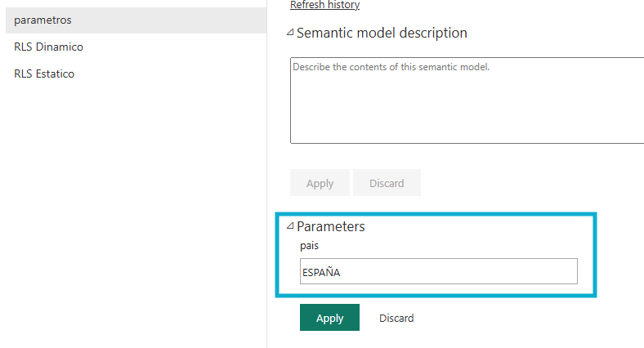
Task: Click blank sidebar space below RLS Estatico
Action: [x=131, y=204]
